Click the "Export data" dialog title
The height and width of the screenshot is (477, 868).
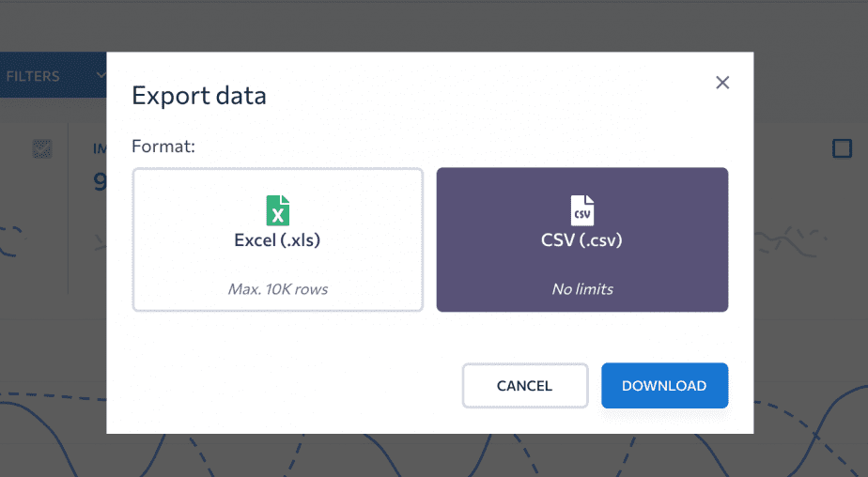[x=199, y=96]
